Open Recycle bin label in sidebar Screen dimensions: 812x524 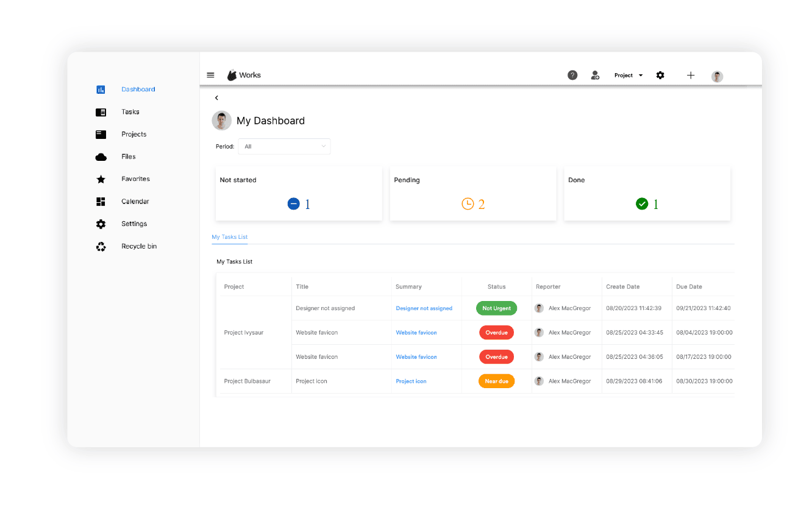[x=139, y=247]
